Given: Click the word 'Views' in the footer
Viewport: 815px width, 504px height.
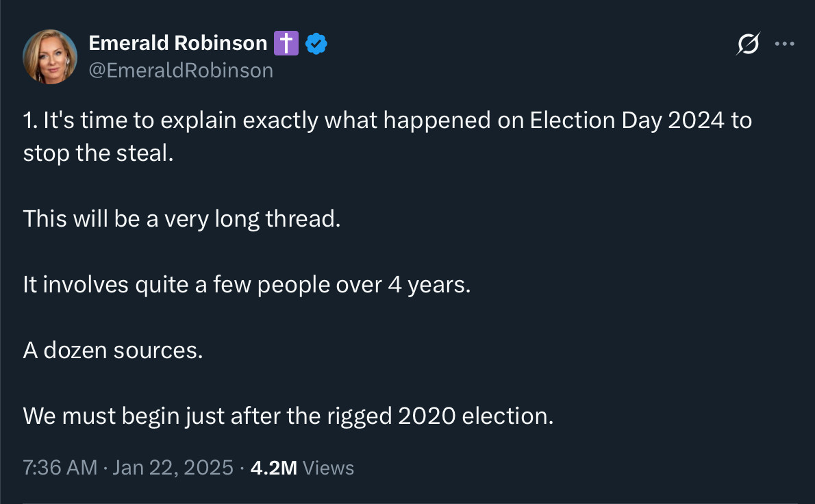Looking at the screenshot, I should [328, 468].
